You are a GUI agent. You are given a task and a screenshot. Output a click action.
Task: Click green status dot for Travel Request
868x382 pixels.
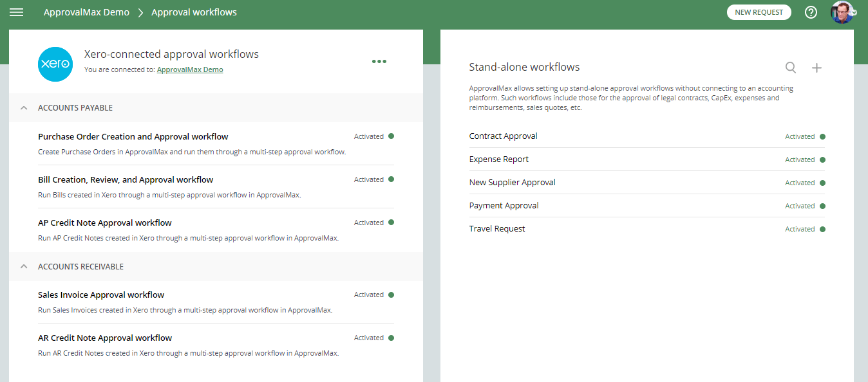[822, 229]
